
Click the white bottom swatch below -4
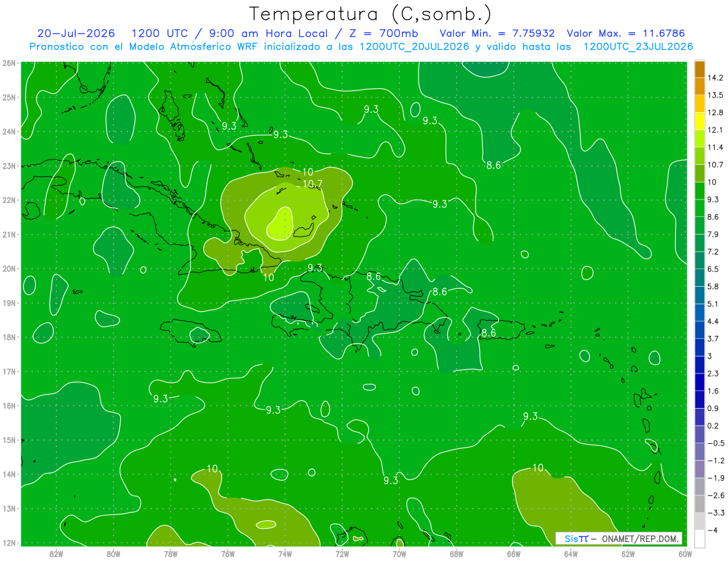(700, 539)
